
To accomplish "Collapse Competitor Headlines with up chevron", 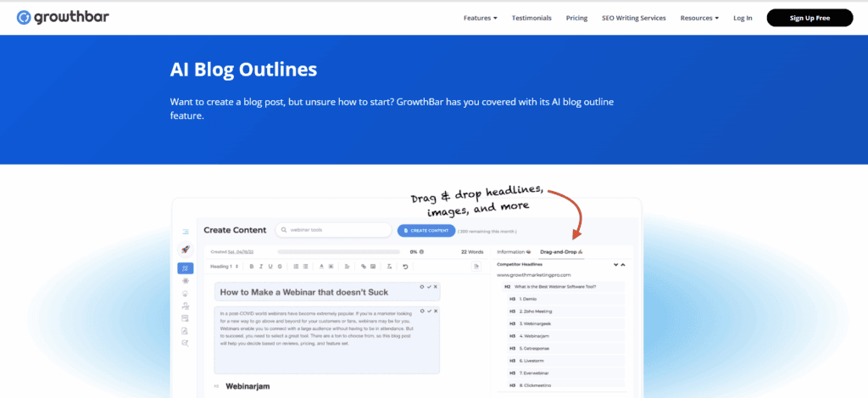I will [x=623, y=265].
